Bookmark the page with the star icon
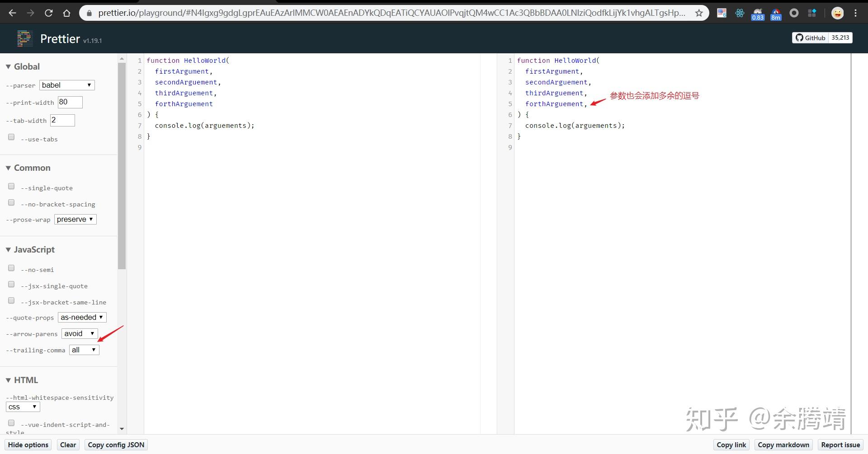This screenshot has width=868, height=454. [699, 13]
